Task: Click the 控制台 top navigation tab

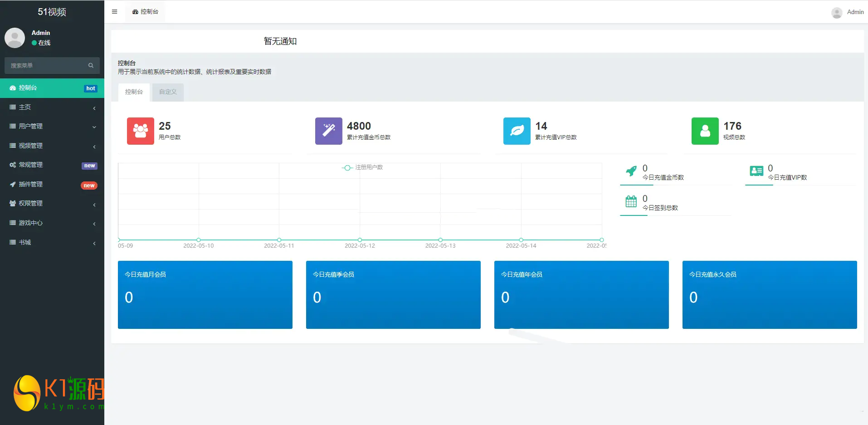Action: point(145,12)
